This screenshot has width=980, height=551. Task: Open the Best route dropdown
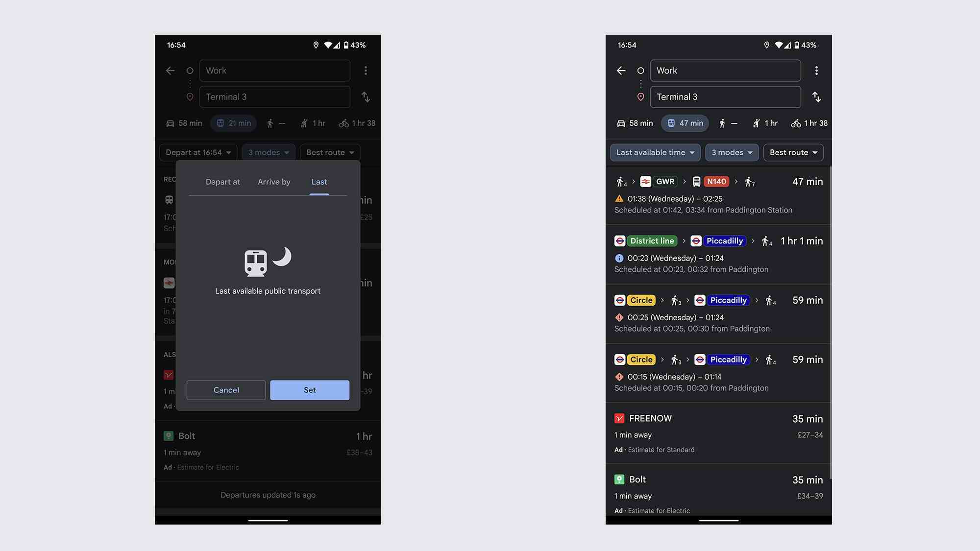point(793,153)
